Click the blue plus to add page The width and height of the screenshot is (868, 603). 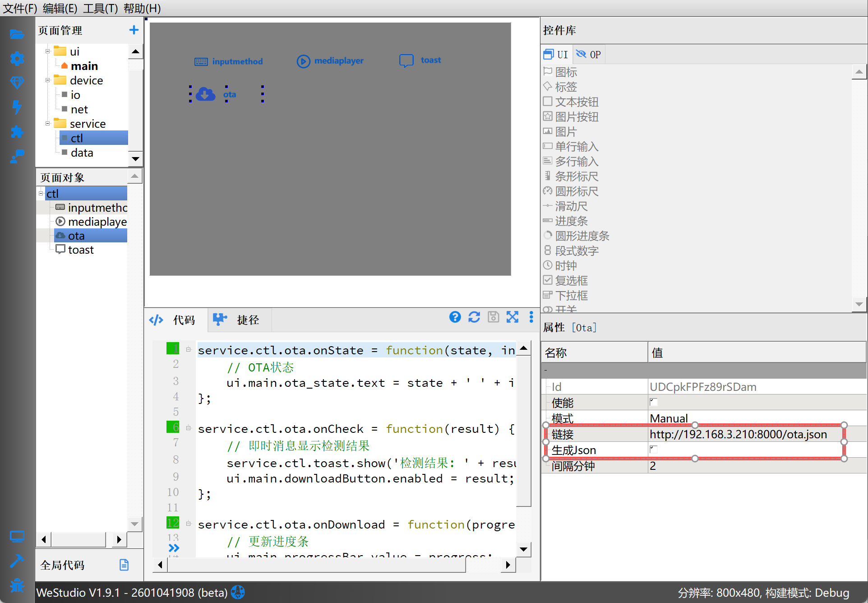(x=134, y=30)
